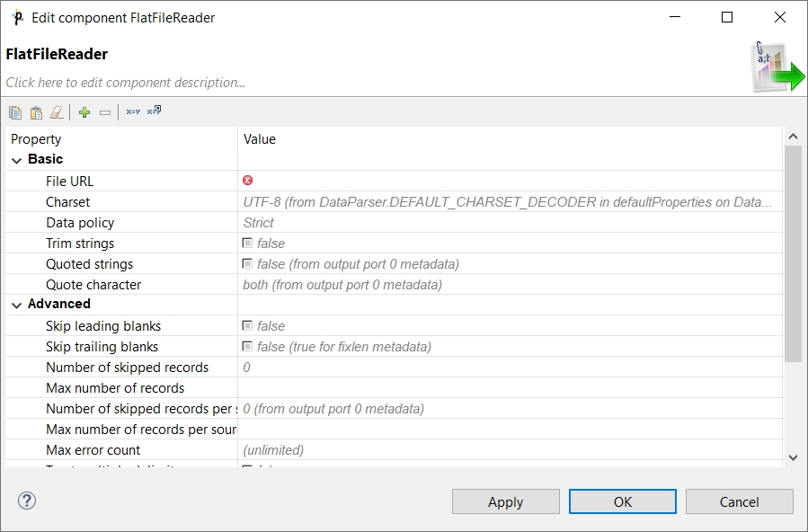808x532 pixels.
Task: Click the remove property minus icon
Action: (105, 112)
